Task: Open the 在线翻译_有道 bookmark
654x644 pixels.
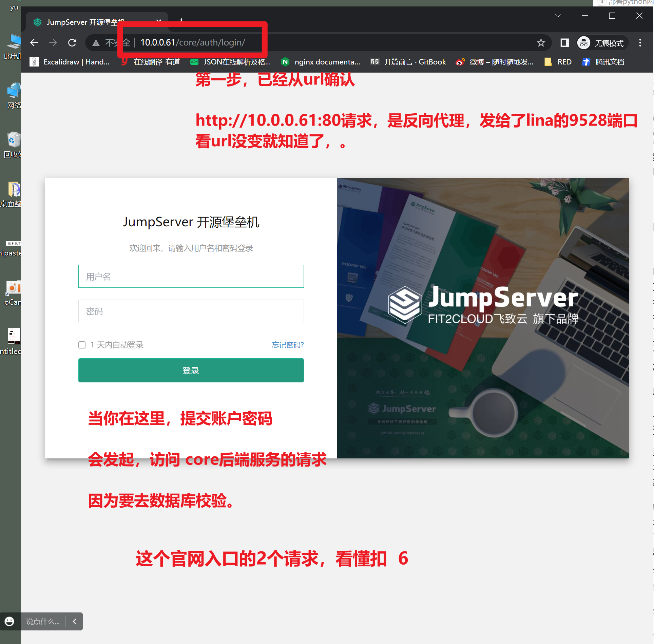Action: pos(151,62)
